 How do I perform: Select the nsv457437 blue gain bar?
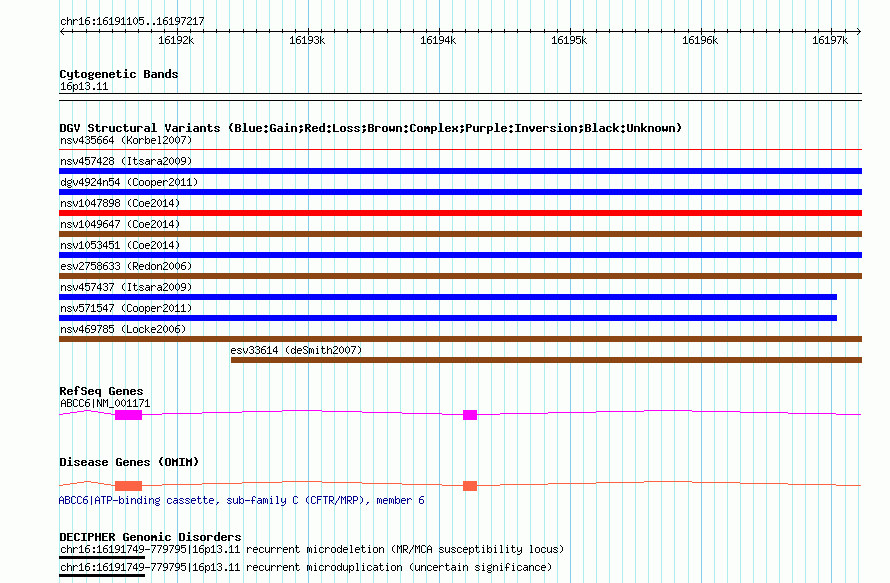pos(448,297)
